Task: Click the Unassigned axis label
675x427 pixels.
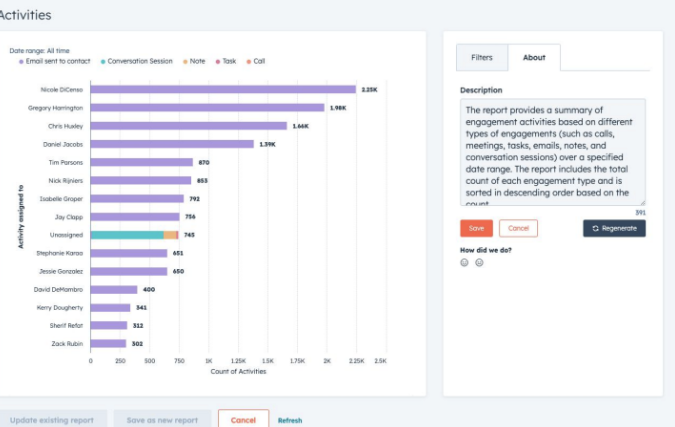Action: (x=66, y=235)
